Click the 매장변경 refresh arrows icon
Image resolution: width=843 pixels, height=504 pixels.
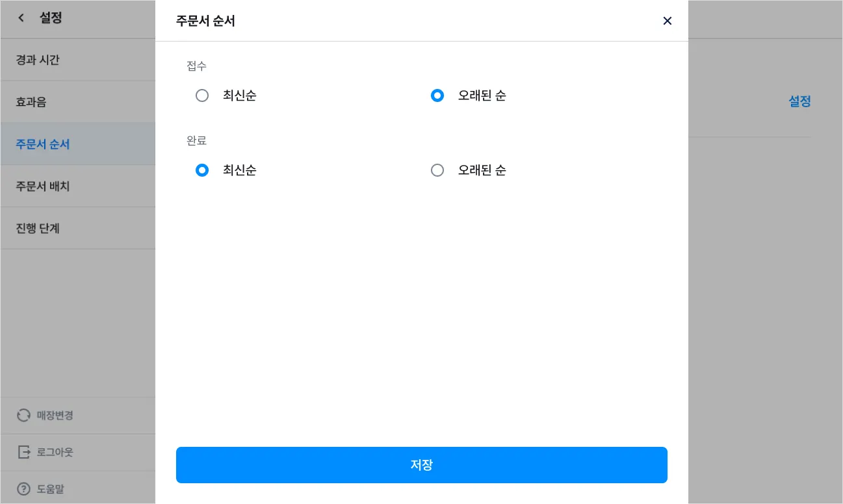click(x=24, y=416)
